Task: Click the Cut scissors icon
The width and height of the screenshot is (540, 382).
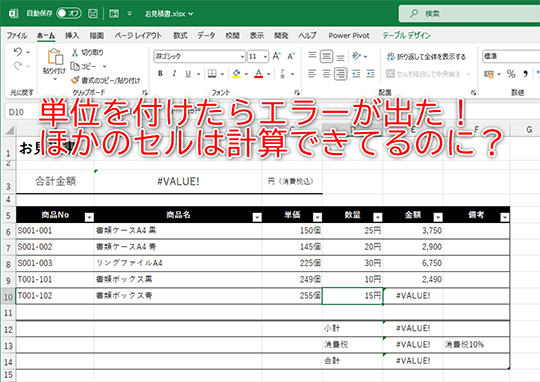Action: point(75,52)
